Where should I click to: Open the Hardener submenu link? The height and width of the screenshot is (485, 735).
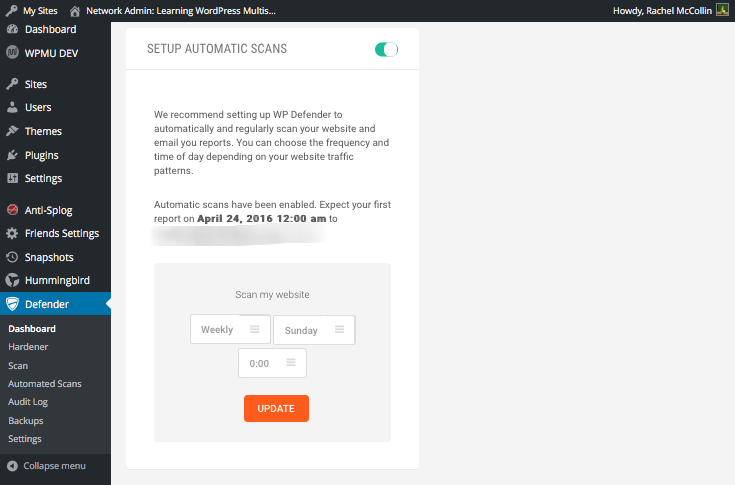pyautogui.click(x=28, y=347)
